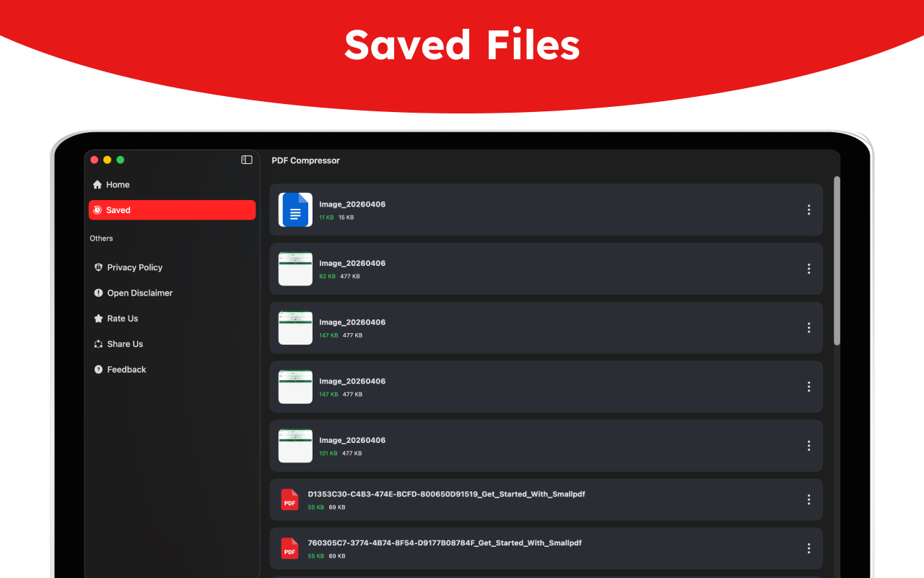
Task: Open three-dot menu for 760305C7 PDF
Action: [x=808, y=548]
